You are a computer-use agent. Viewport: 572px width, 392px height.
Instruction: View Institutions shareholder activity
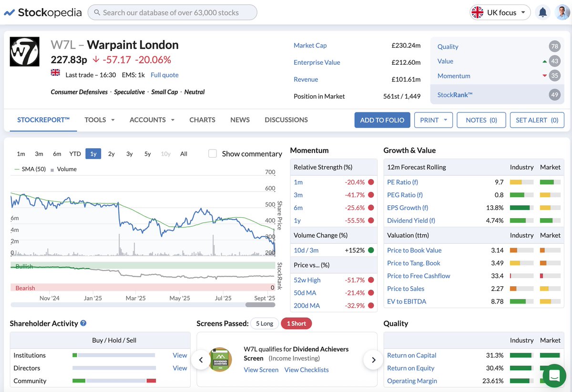180,355
